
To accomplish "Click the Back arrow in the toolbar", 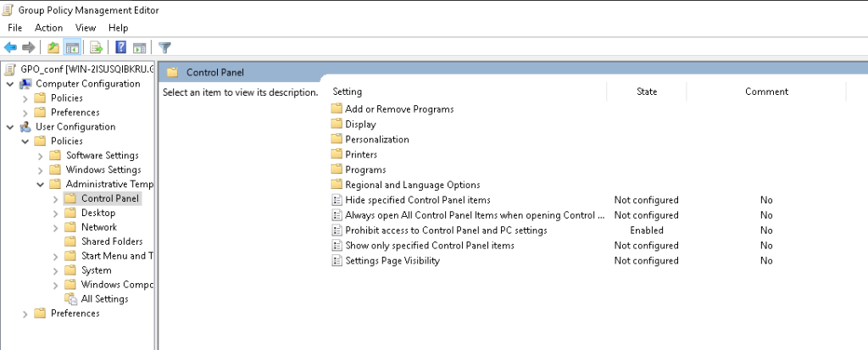I will (x=10, y=47).
